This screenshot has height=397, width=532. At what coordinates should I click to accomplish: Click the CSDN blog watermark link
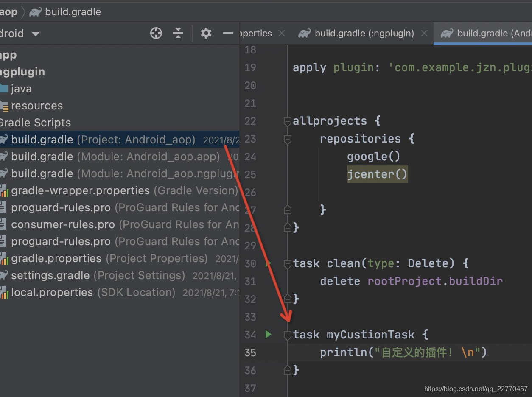pos(475,389)
